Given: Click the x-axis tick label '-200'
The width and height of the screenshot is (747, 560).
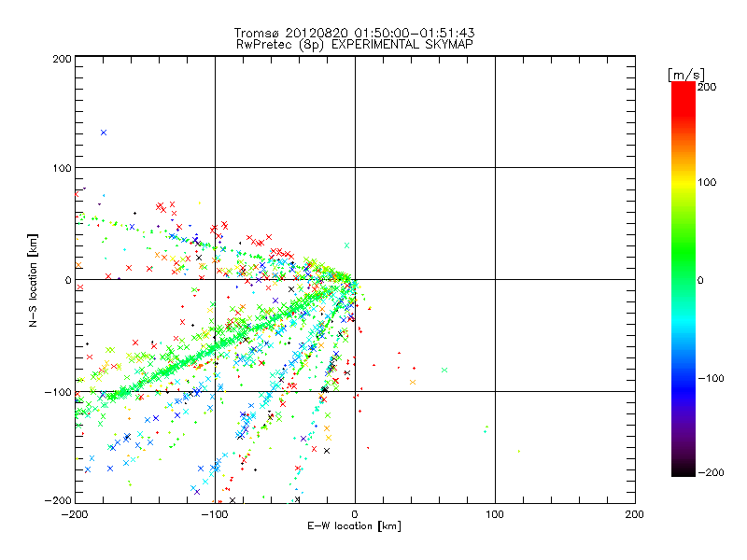Looking at the screenshot, I should 75,515.
